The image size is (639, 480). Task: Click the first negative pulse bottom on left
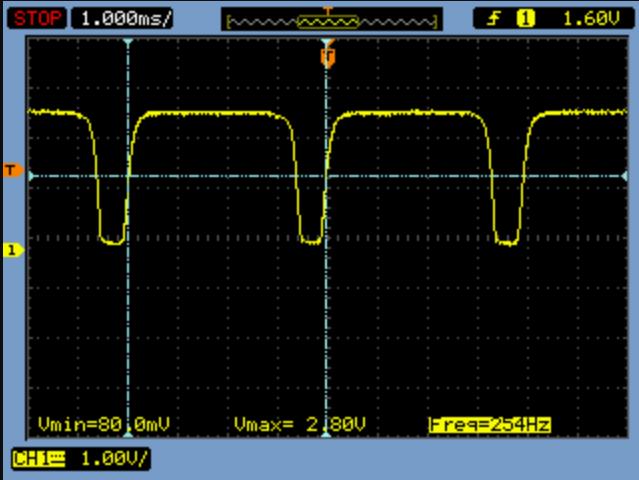click(x=112, y=239)
